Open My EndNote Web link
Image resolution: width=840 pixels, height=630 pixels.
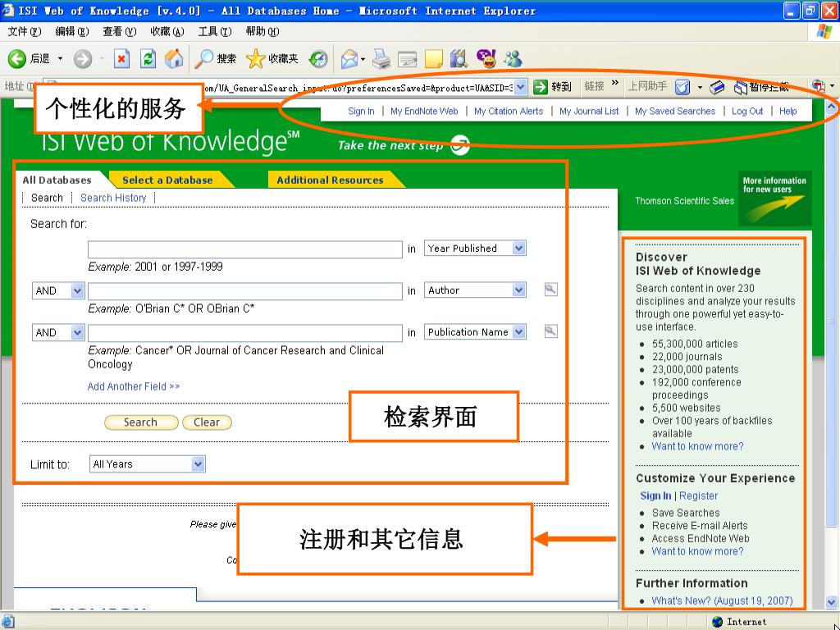coord(424,111)
